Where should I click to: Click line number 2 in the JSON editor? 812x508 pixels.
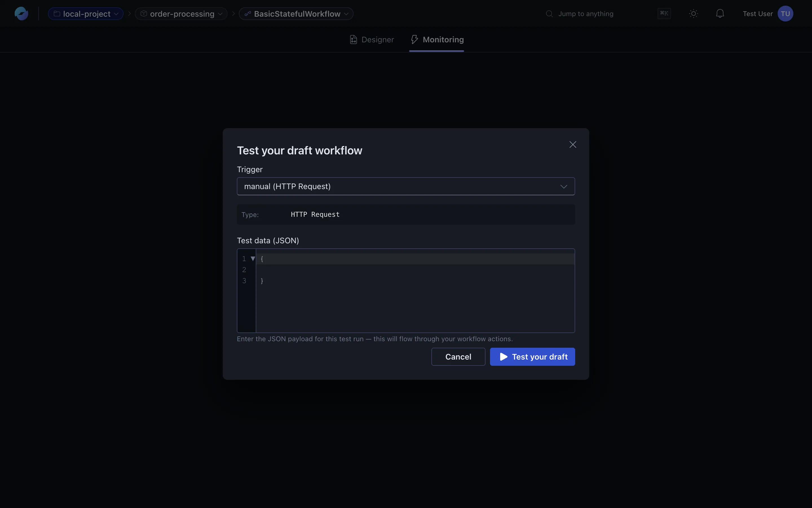pyautogui.click(x=244, y=270)
